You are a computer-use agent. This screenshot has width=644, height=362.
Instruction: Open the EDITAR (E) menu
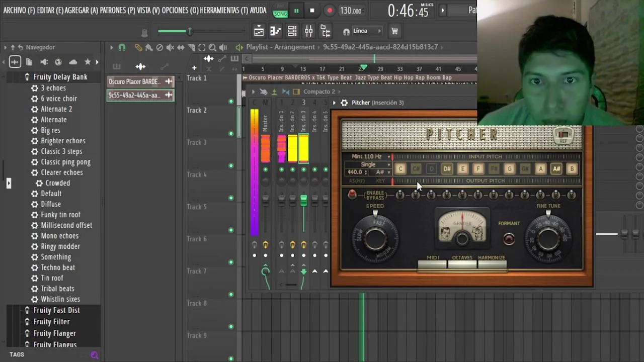coord(50,10)
